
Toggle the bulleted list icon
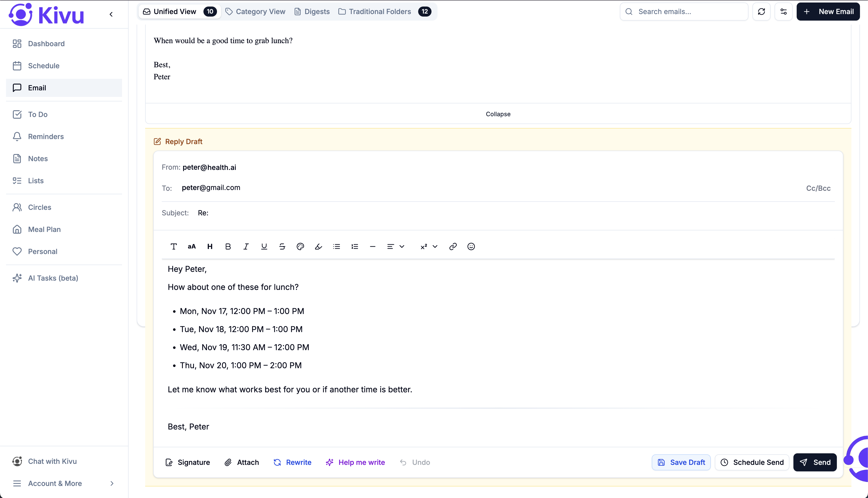[336, 246]
